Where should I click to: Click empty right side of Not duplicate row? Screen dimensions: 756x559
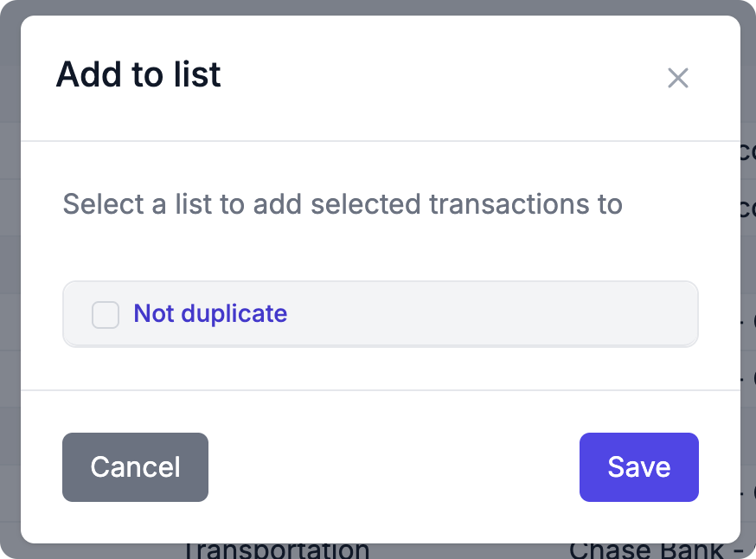point(519,314)
